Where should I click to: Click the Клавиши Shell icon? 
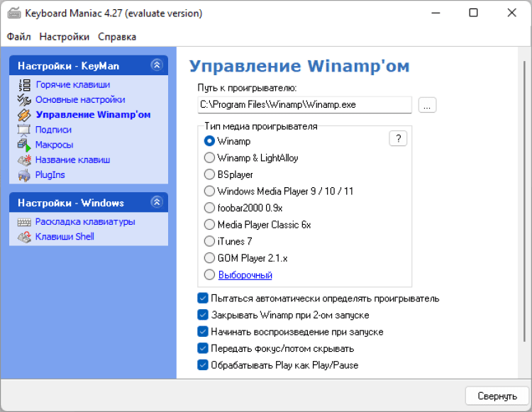click(24, 237)
